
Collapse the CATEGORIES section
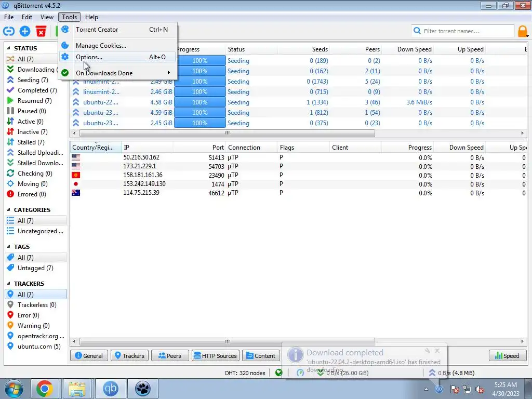coord(8,210)
